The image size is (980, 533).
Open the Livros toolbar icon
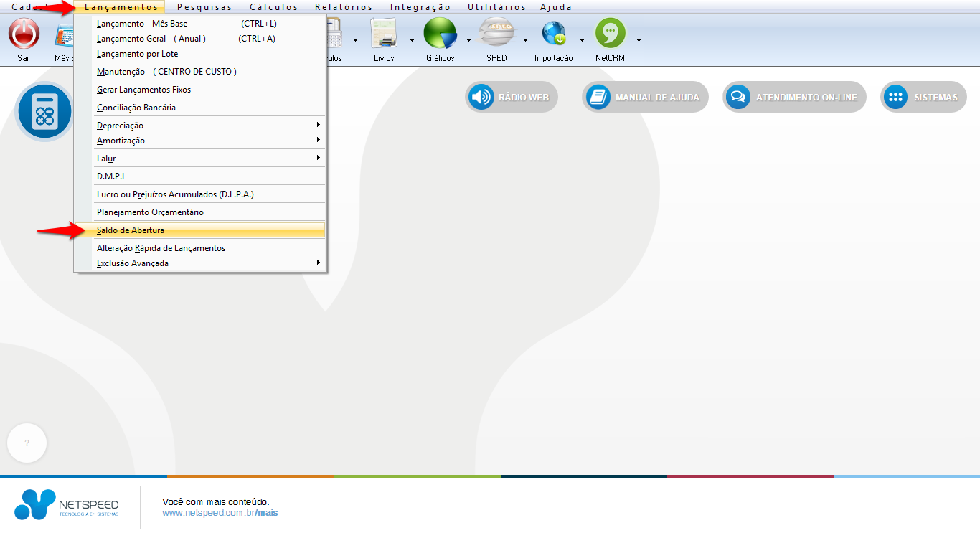pos(384,34)
